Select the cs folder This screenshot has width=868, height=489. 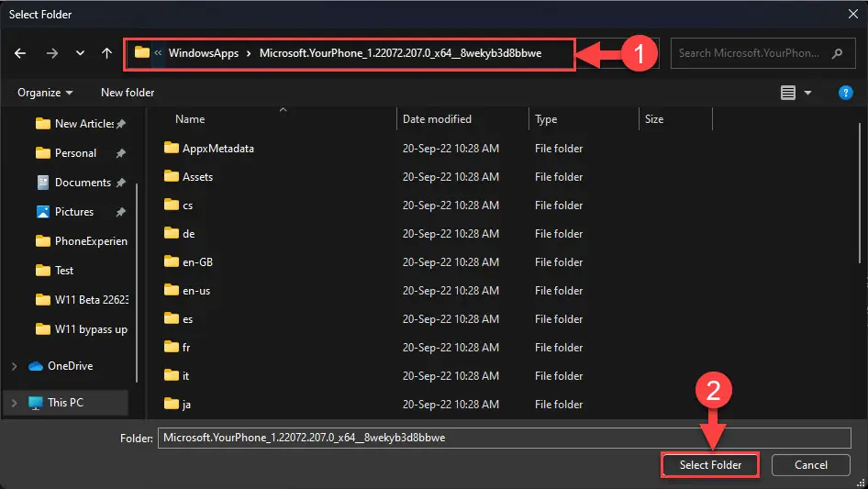point(188,206)
